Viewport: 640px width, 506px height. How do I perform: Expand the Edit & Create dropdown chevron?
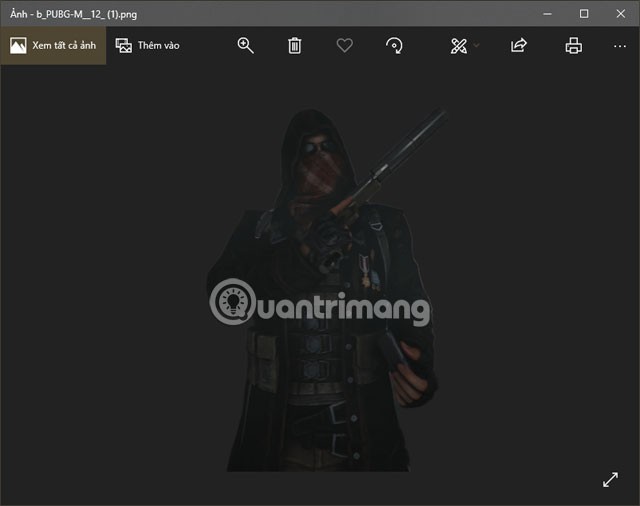[x=477, y=46]
